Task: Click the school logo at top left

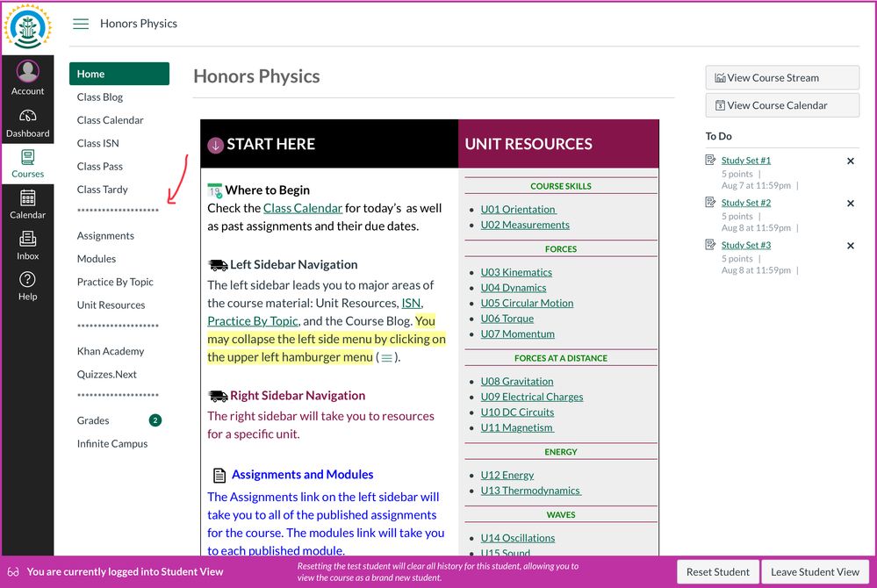Action: tap(28, 27)
